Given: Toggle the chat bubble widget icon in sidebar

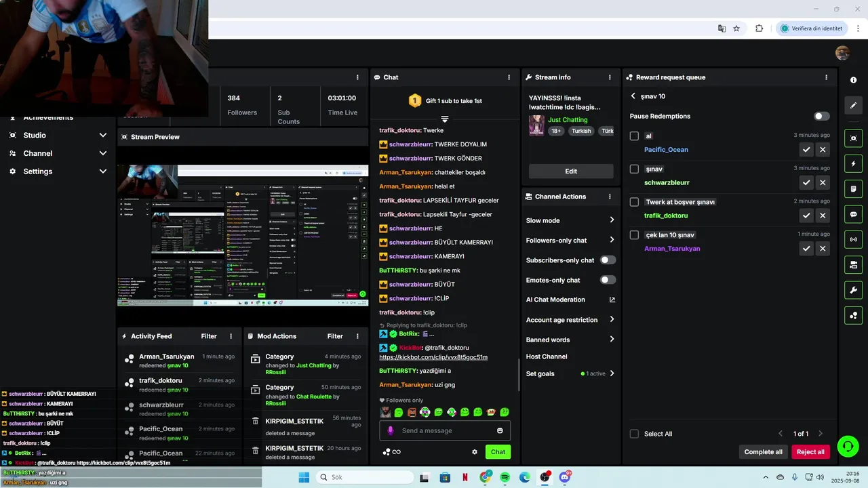Looking at the screenshot, I should click(853, 214).
